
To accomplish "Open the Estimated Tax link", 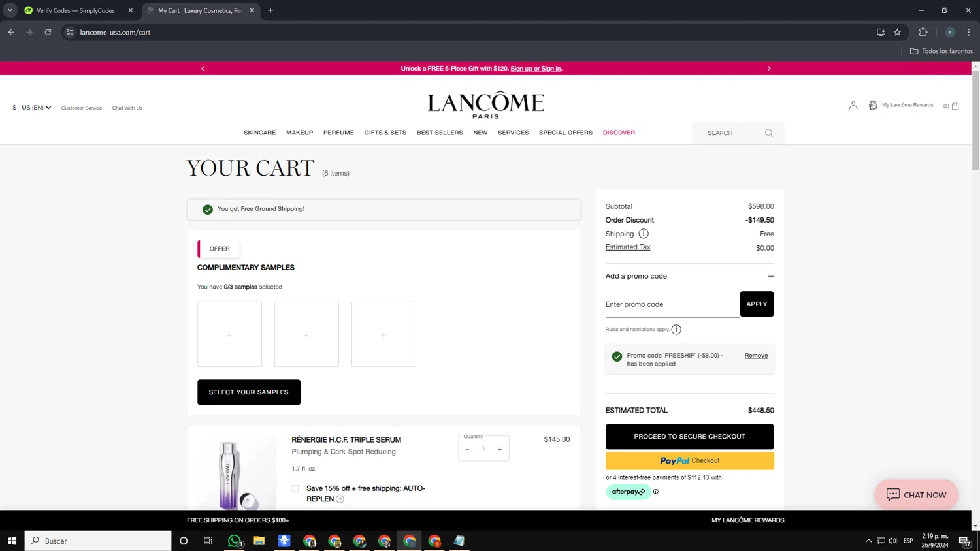I will coord(628,247).
